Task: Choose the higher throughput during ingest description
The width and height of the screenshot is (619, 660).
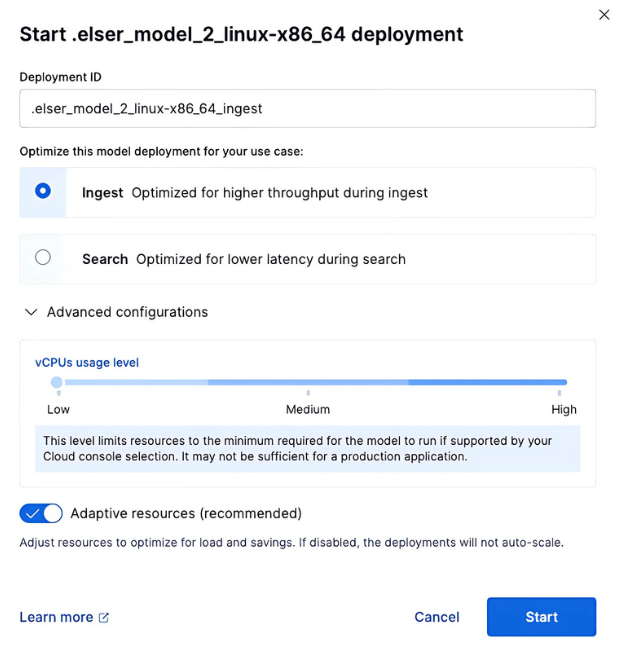Action: coord(279,192)
